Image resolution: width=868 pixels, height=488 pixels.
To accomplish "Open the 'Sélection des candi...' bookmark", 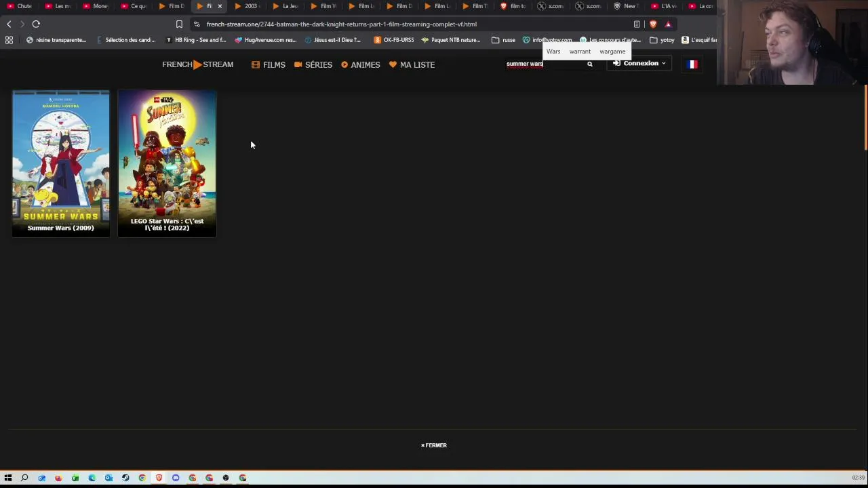I will coord(126,40).
